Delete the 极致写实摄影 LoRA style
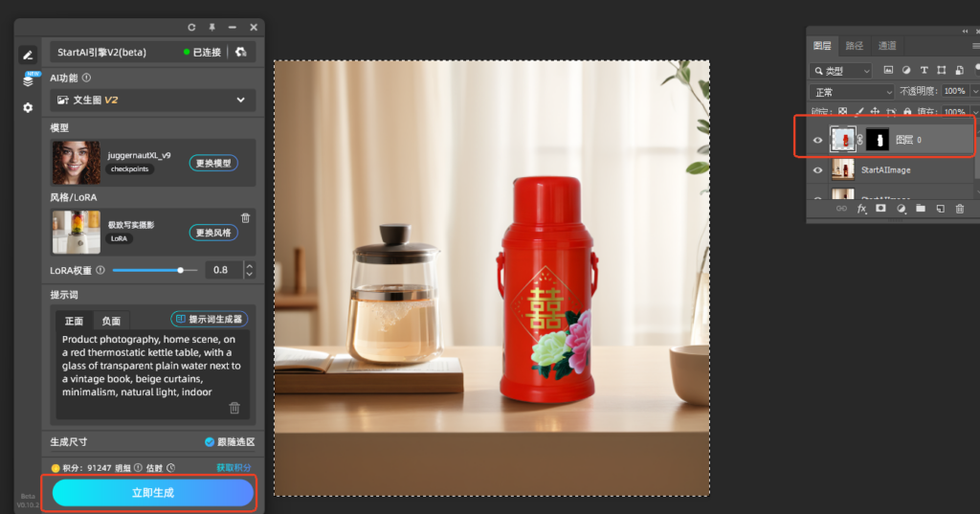Viewport: 980px width, 514px height. point(246,217)
